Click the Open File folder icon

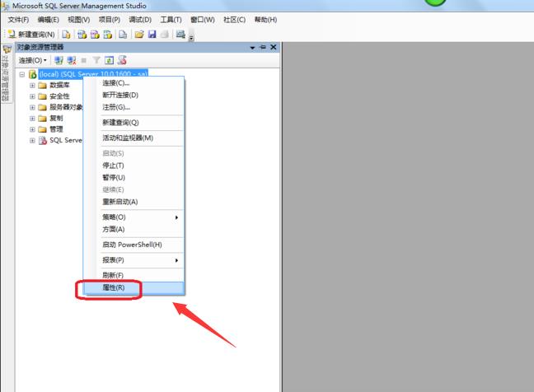(x=139, y=34)
